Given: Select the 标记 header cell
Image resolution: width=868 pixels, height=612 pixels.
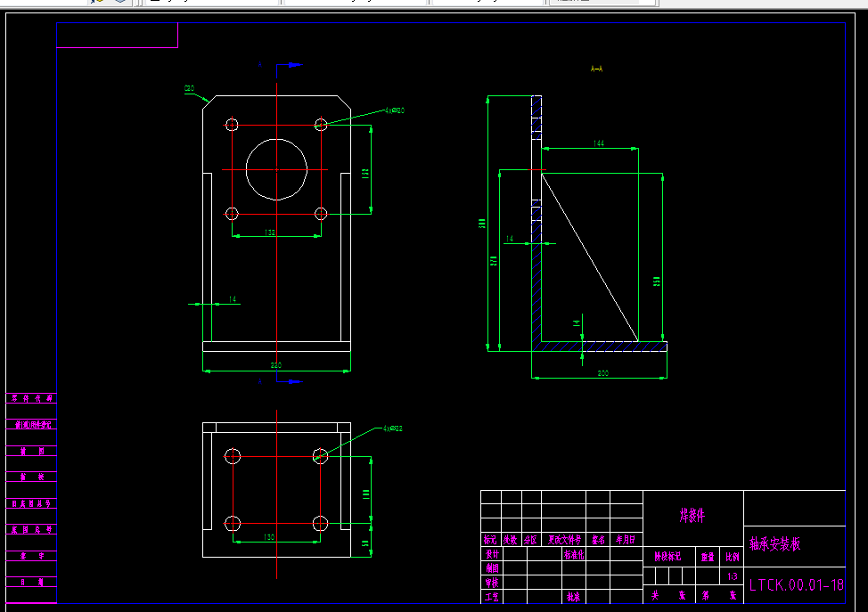Looking at the screenshot, I should [x=490, y=540].
